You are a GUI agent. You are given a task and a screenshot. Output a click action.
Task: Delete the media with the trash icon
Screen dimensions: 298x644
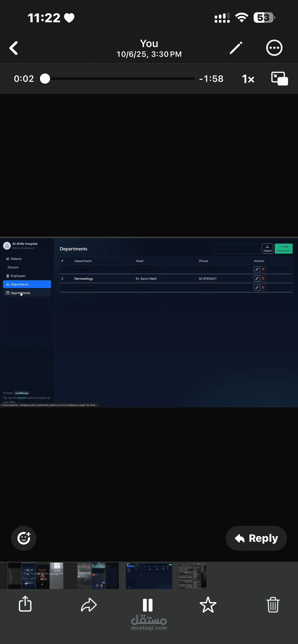[273, 605]
